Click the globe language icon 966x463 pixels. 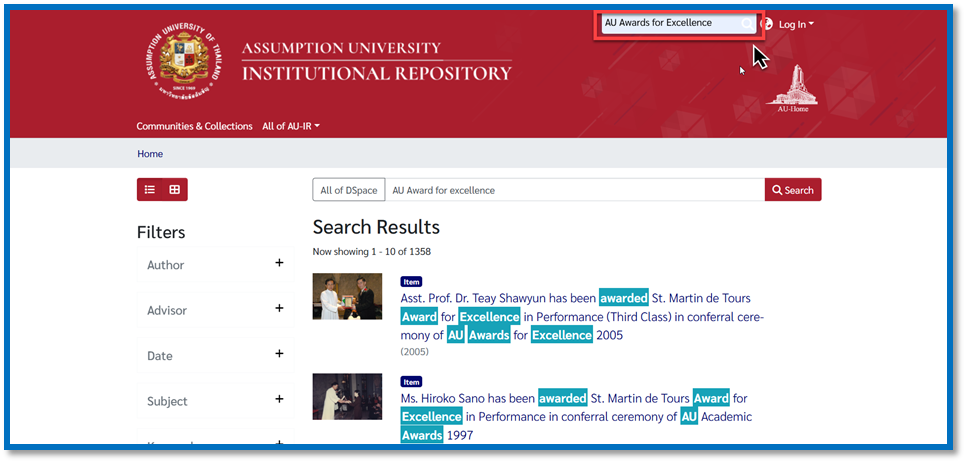(767, 24)
